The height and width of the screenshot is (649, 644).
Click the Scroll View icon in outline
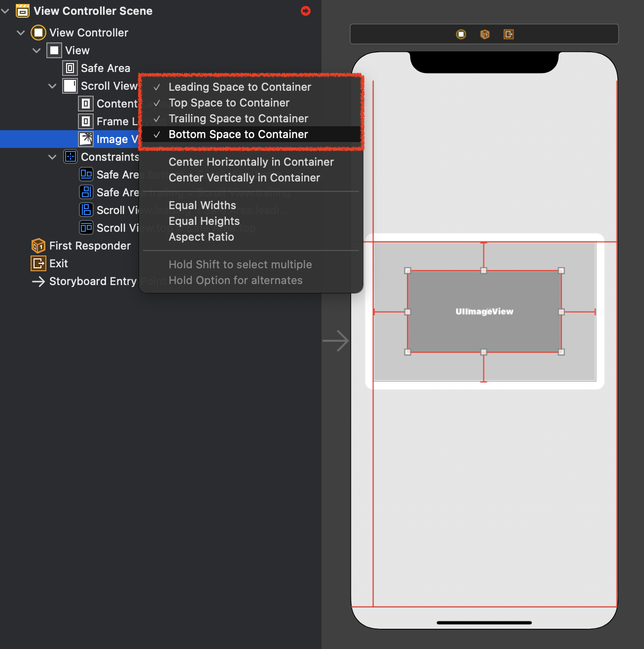(70, 86)
